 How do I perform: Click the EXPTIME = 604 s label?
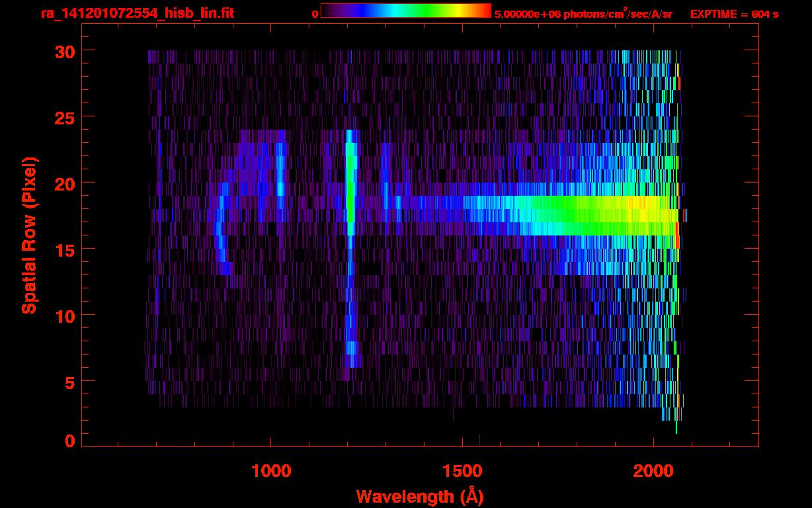(x=735, y=14)
